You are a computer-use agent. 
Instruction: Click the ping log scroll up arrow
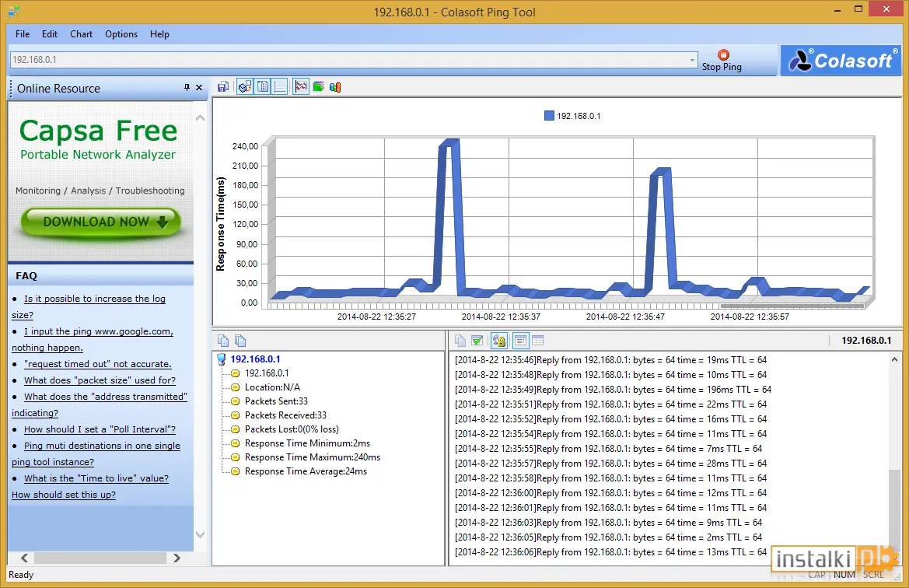[894, 360]
